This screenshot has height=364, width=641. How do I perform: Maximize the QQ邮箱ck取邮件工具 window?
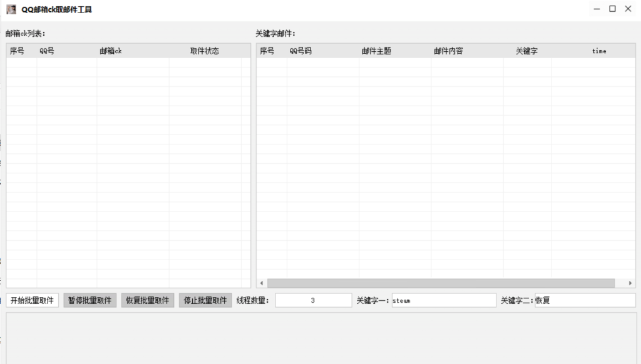pyautogui.click(x=612, y=9)
